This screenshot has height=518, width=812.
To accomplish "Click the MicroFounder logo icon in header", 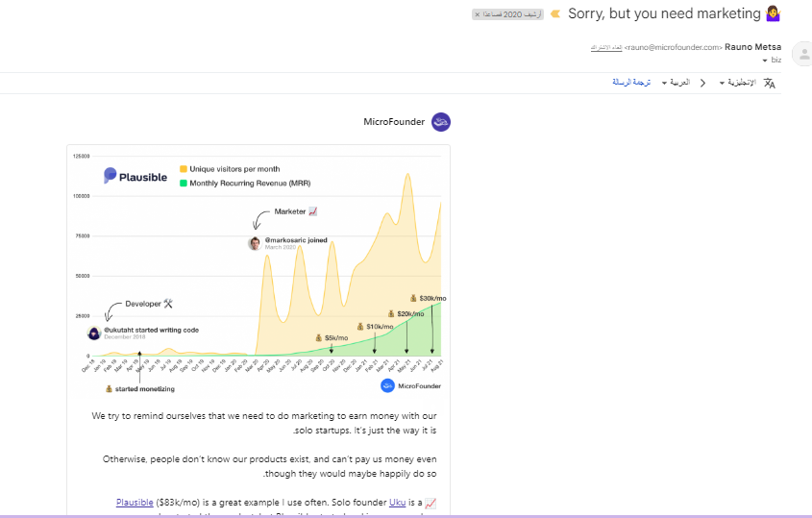I will [440, 122].
